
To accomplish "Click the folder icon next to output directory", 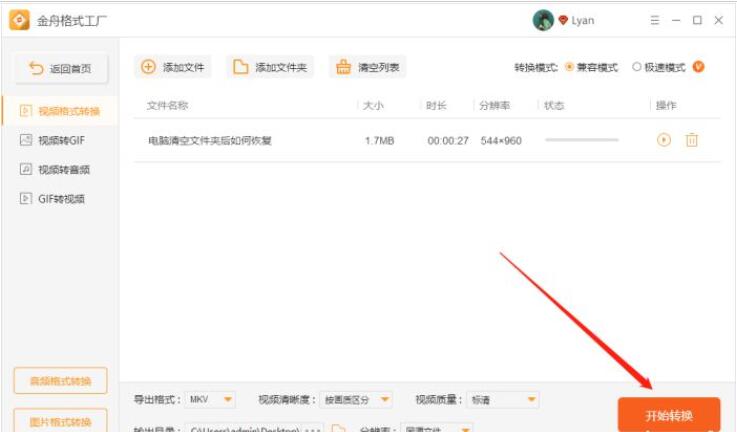I will 338,428.
